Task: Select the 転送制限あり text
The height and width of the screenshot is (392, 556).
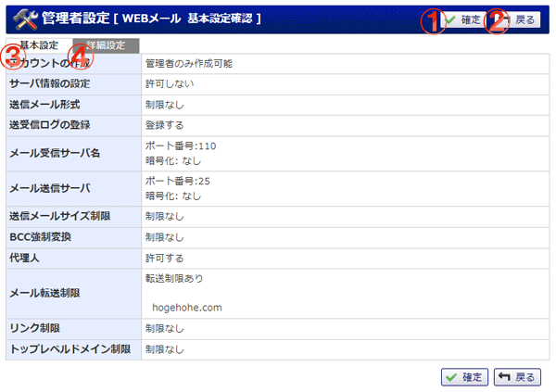Action: pos(174,279)
